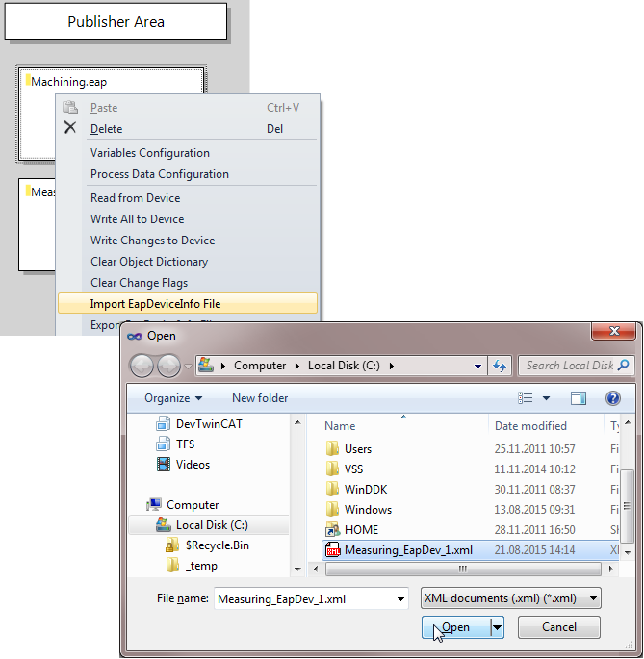Click the Refresh icon beside address bar
Image resolution: width=644 pixels, height=659 pixels.
coord(500,366)
